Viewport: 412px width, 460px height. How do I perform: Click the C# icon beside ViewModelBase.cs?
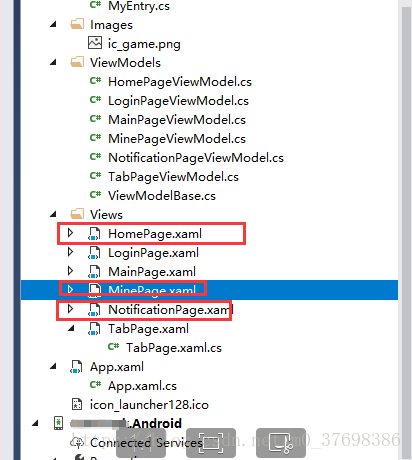95,194
